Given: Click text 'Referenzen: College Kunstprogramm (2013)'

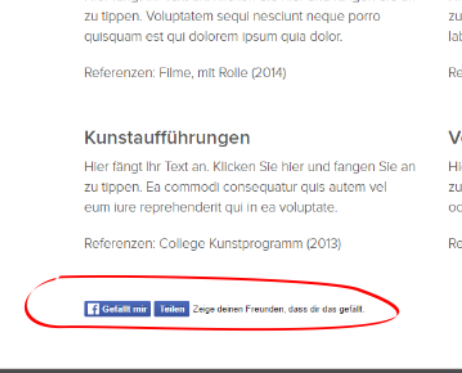Looking at the screenshot, I should tap(213, 244).
